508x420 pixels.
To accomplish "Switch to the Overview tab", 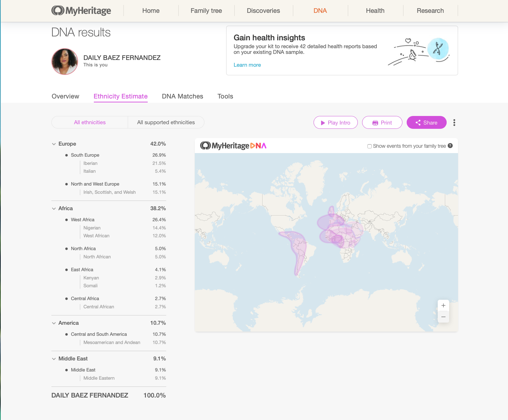I will 65,96.
